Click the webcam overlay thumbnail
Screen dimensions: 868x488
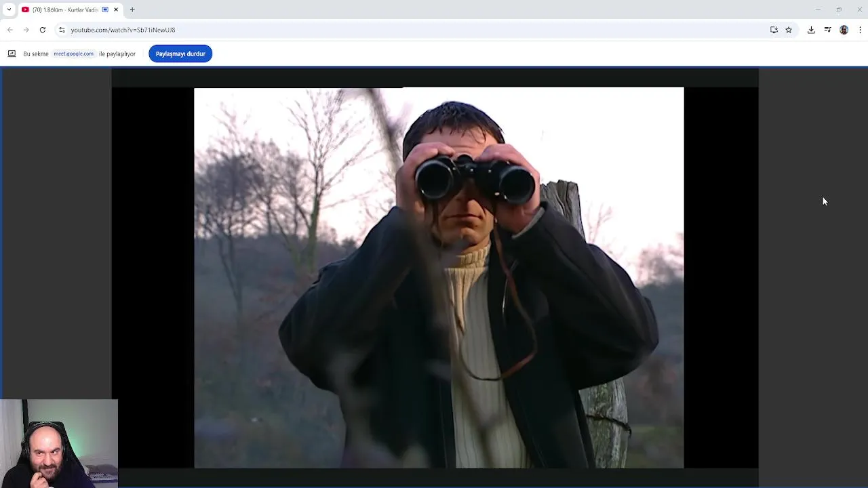(59, 443)
